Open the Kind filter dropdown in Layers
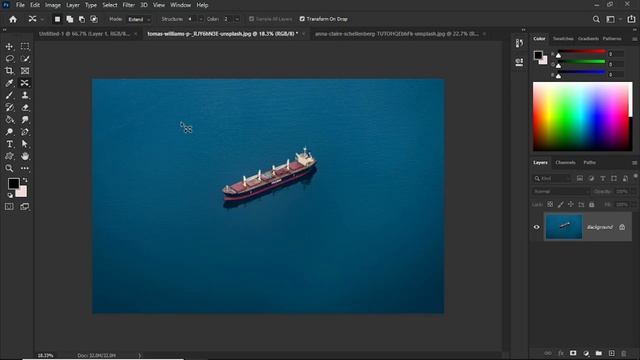Image resolution: width=640 pixels, height=360 pixels. [551, 178]
